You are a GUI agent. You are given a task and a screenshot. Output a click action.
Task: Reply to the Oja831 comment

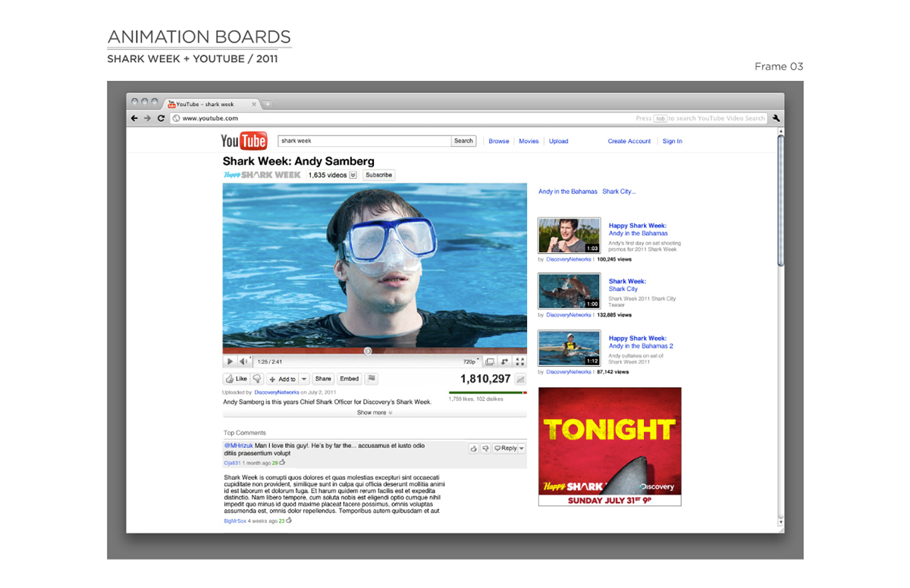pyautogui.click(x=506, y=449)
